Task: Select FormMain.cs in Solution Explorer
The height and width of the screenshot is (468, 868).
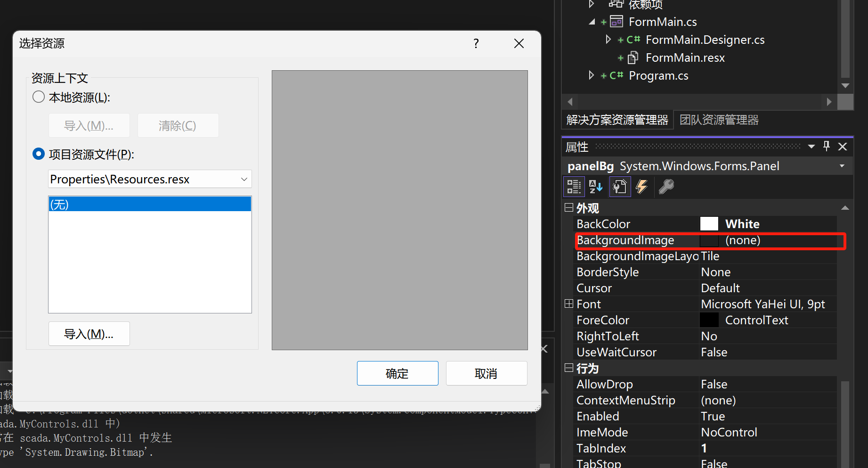Action: (x=663, y=22)
